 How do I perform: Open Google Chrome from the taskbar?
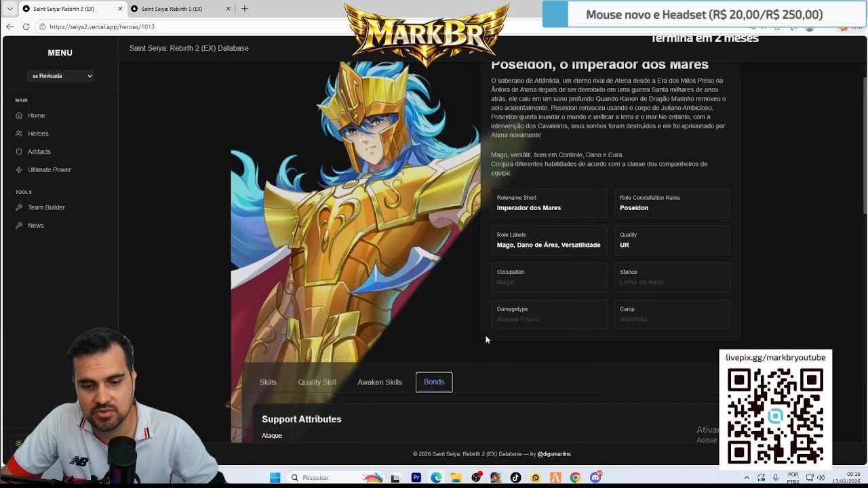click(x=575, y=478)
